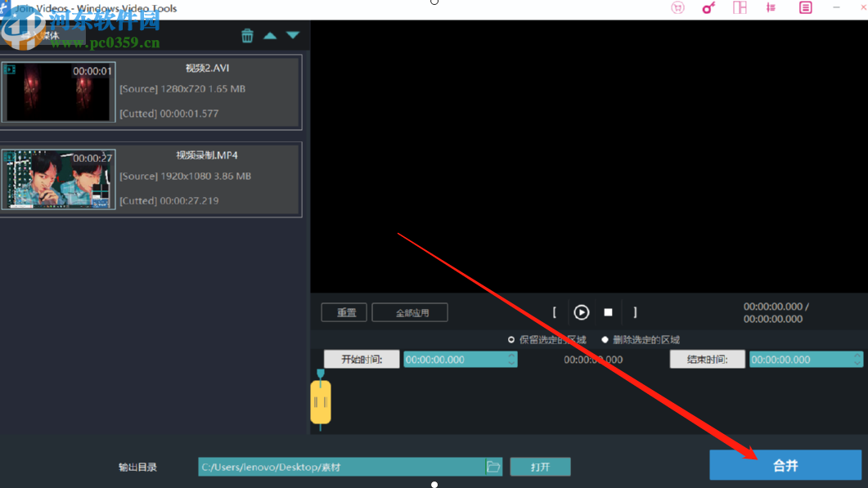Reset trimming with the 重置 button
The width and height of the screenshot is (868, 488).
[x=344, y=311]
